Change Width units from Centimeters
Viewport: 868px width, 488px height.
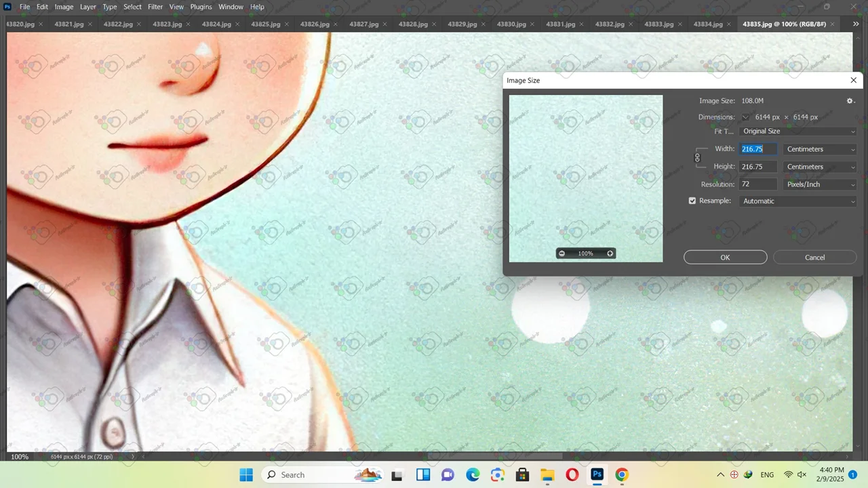[x=820, y=149]
